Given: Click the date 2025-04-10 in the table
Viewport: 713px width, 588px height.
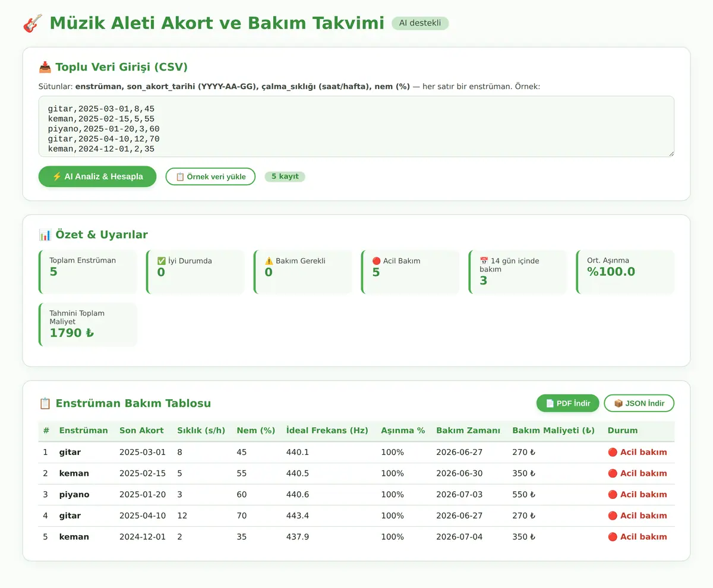Looking at the screenshot, I should point(143,516).
